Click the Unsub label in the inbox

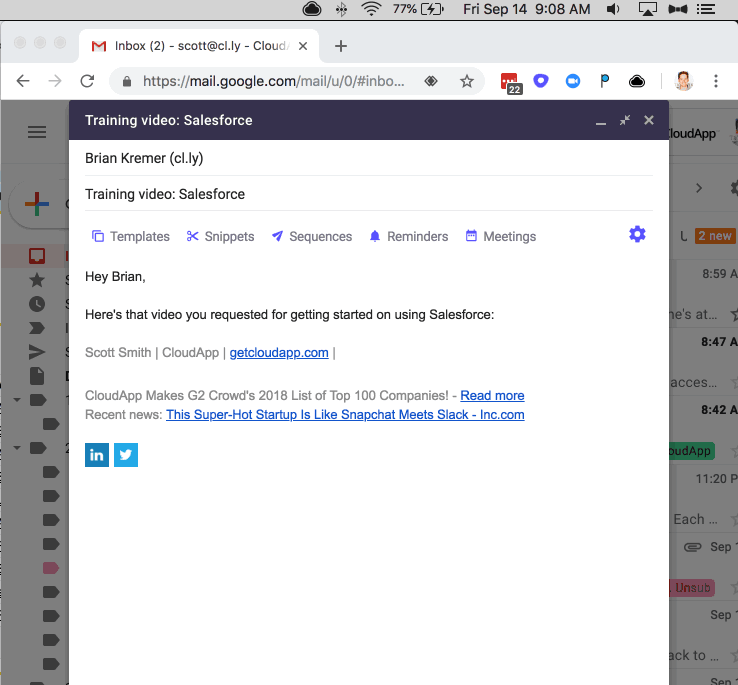(692, 588)
